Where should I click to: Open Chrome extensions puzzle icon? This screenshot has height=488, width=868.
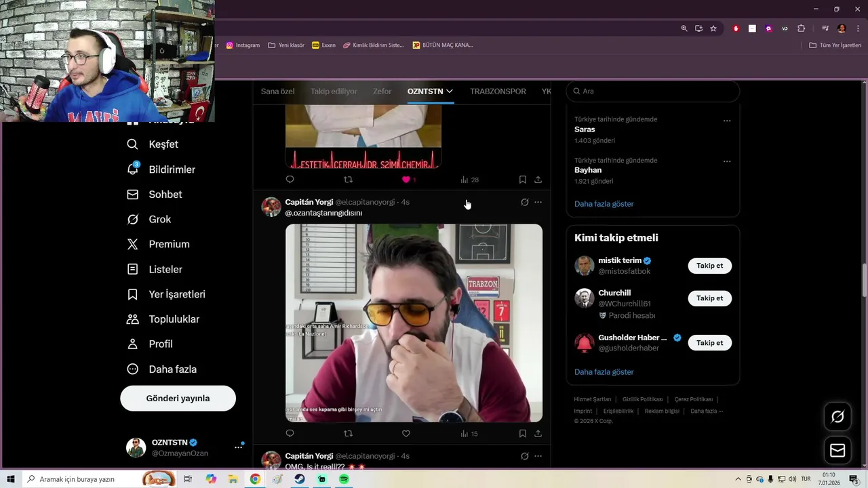point(801,28)
